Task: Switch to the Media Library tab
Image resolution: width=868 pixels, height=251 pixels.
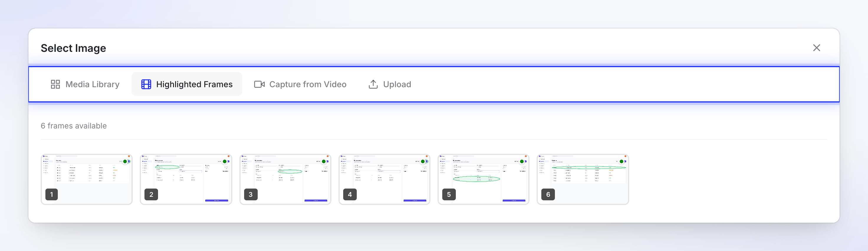Action: pyautogui.click(x=85, y=84)
